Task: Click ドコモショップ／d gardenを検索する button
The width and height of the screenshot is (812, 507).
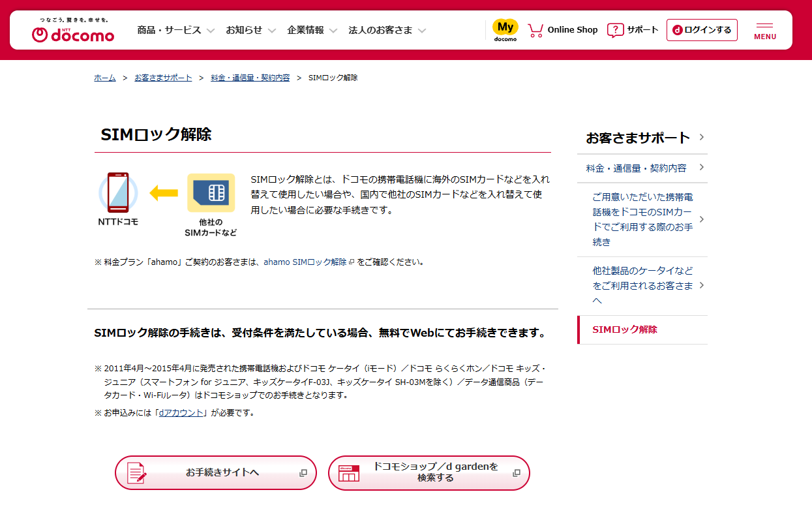Action: [429, 472]
